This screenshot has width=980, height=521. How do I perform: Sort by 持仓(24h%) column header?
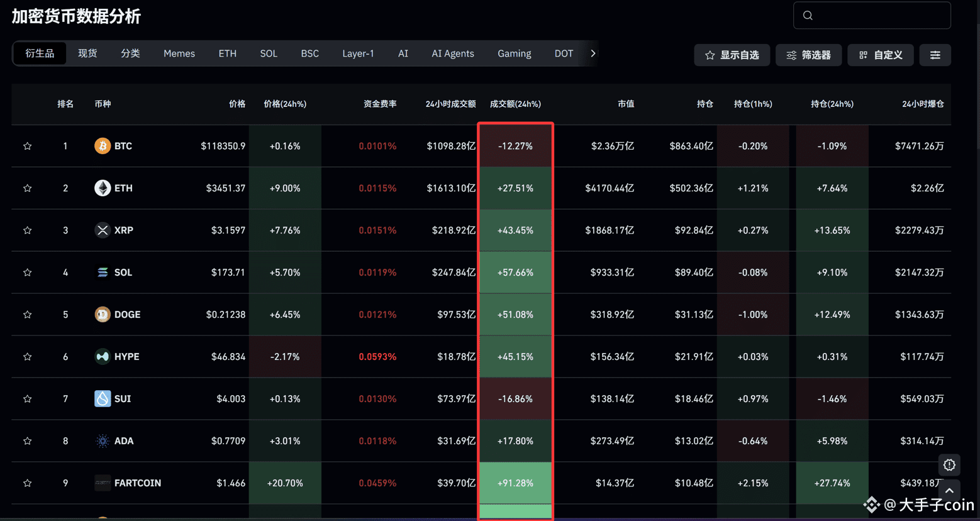832,104
